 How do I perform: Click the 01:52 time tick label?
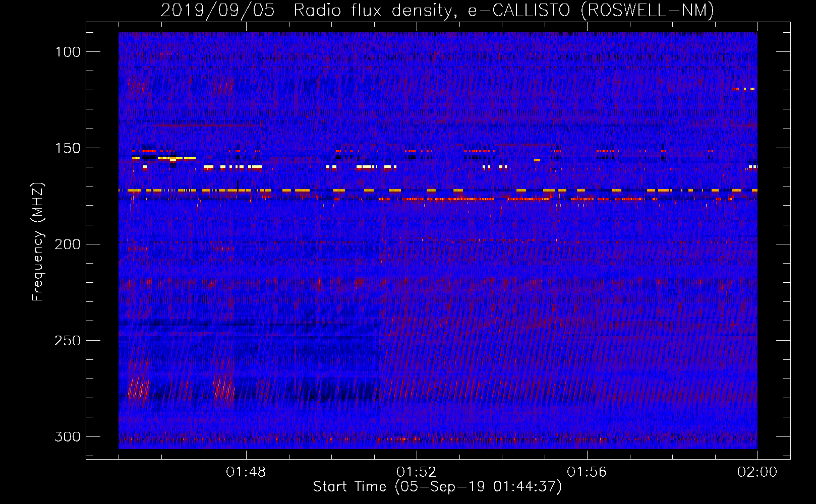coord(417,472)
